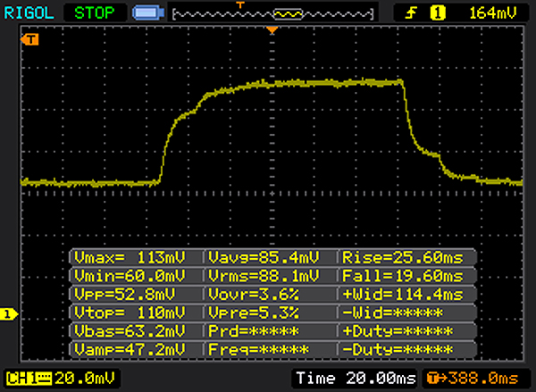
Task: Click the Vpp=52.8mV measurement cell
Action: click(x=136, y=294)
